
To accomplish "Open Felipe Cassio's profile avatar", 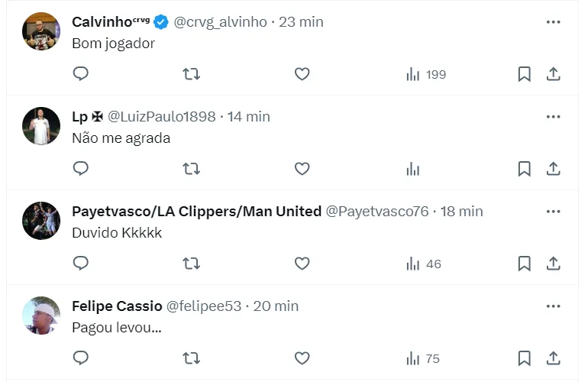I will click(41, 316).
